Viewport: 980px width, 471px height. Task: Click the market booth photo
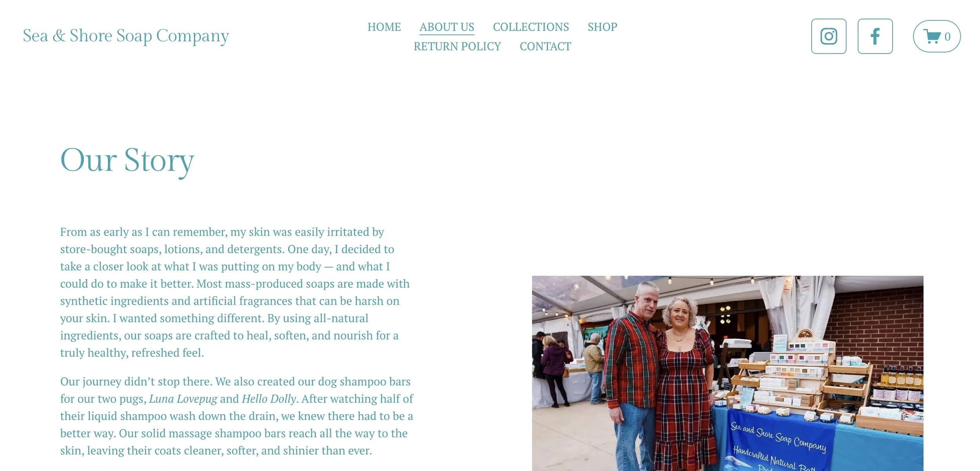(728, 373)
